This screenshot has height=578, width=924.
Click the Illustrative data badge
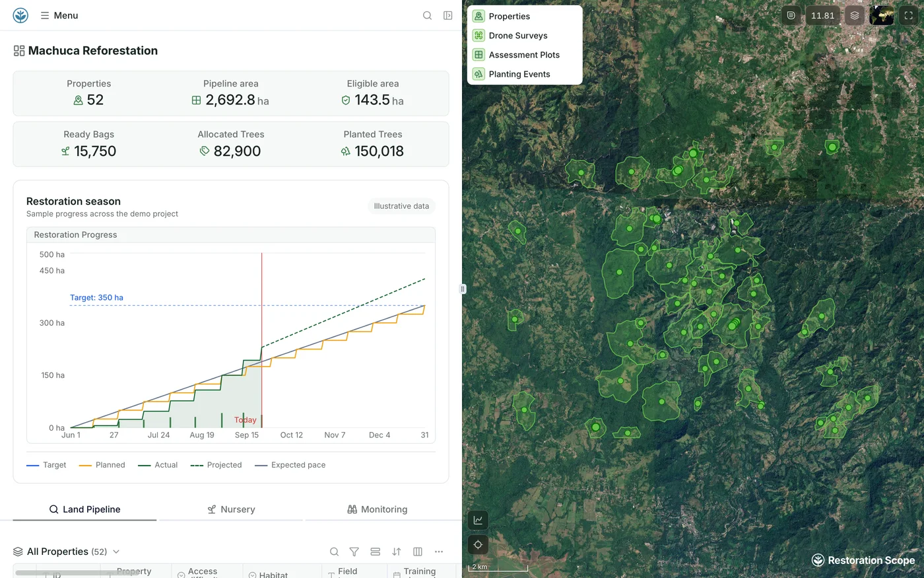401,206
